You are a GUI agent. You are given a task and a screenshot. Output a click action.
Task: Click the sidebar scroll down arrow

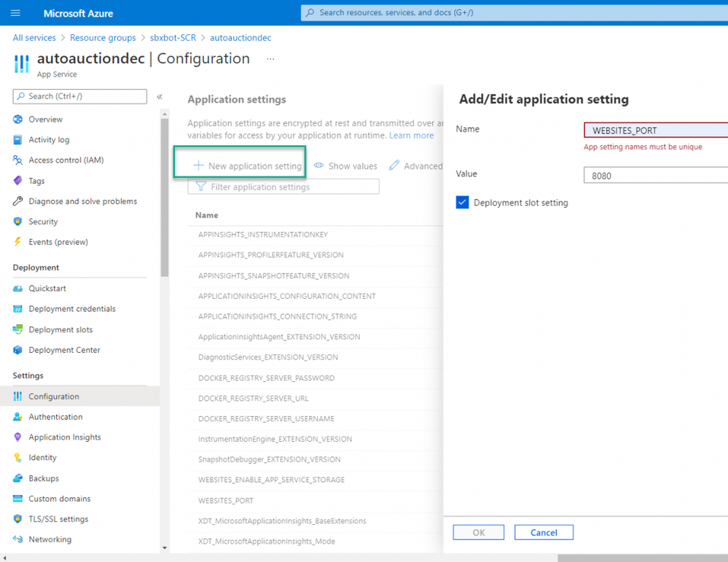click(165, 548)
